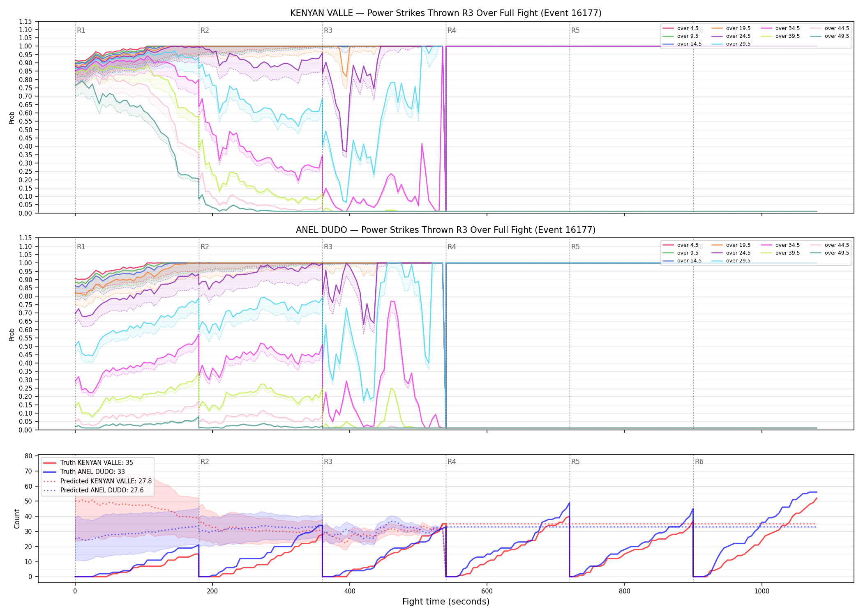Select 'over 44.5' in KENYAN VALLE legend

click(830, 28)
